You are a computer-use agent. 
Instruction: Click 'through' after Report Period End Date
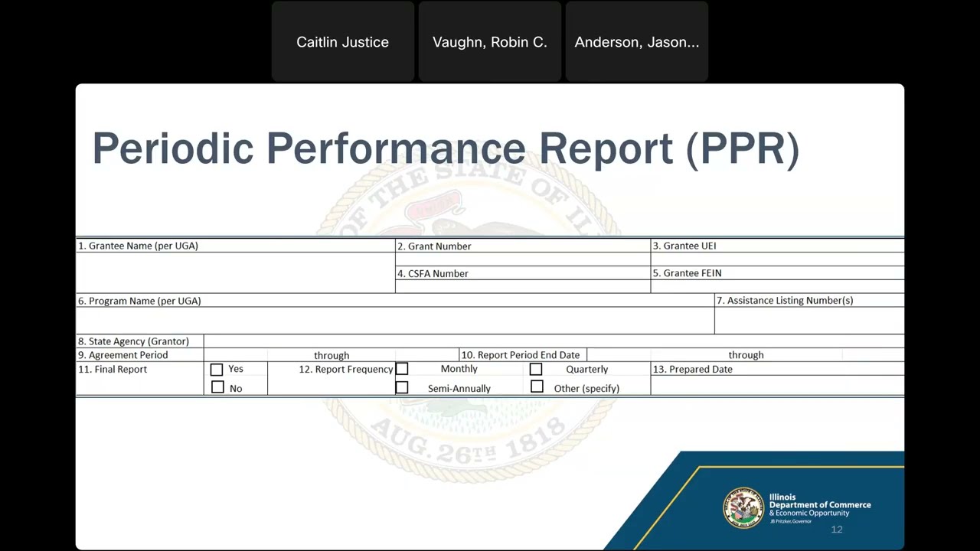[746, 355]
